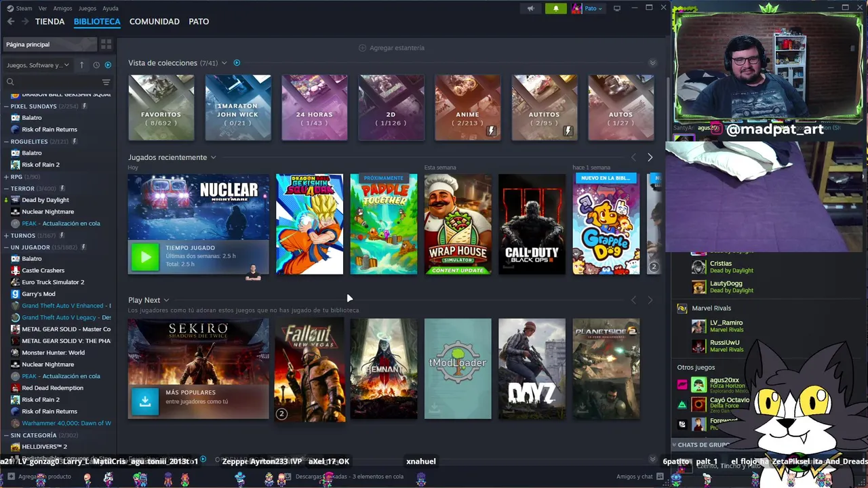Click the blue download button for Sekiro
868x488 pixels.
(144, 401)
